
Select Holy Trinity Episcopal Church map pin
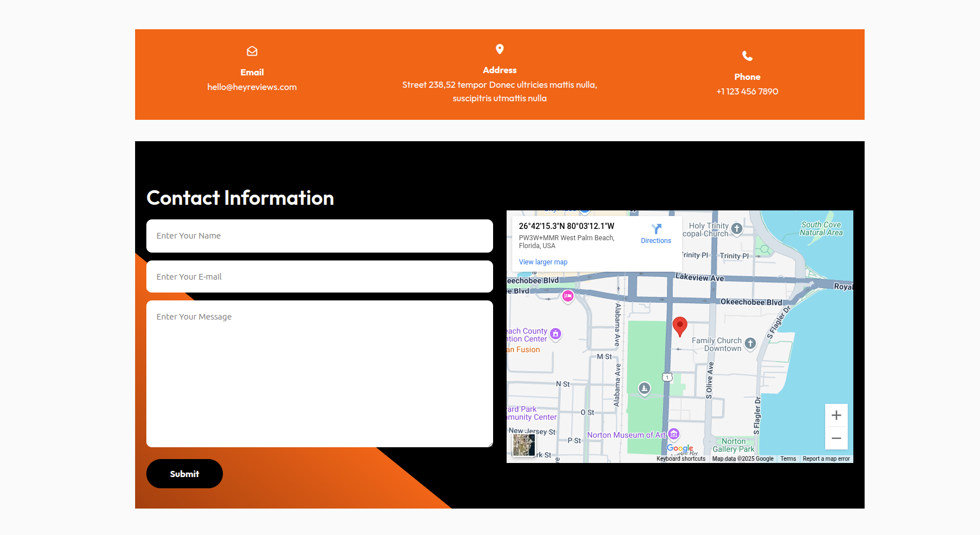[x=737, y=229]
